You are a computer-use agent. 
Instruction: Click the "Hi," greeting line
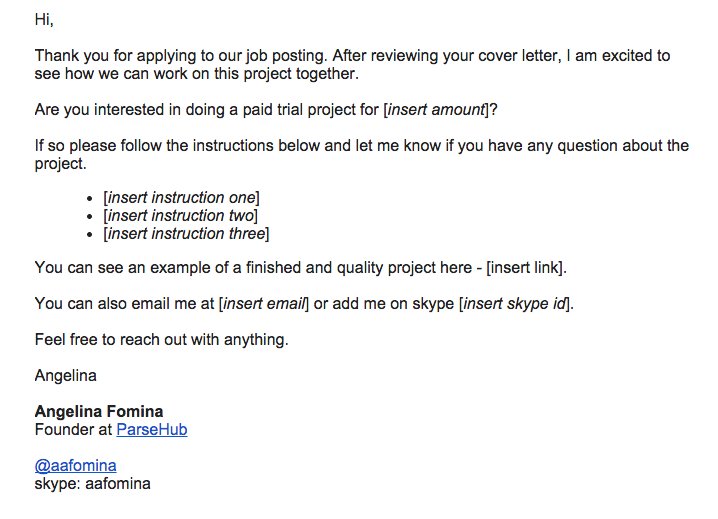tap(44, 20)
